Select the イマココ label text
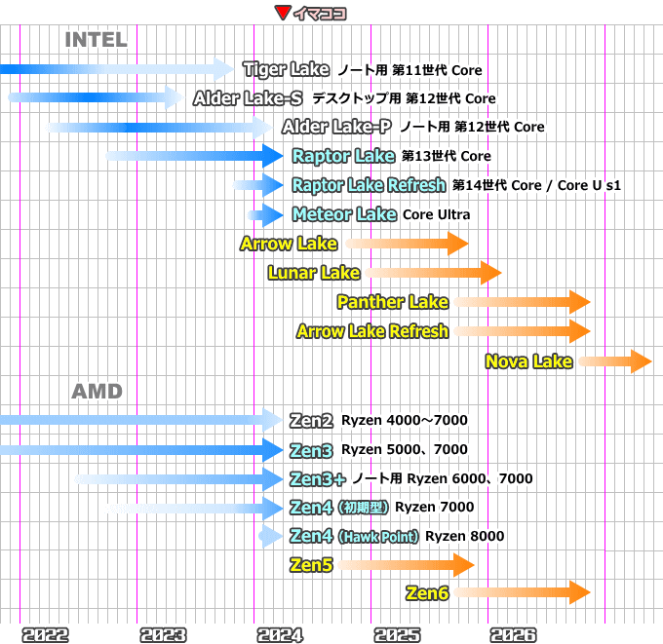The width and height of the screenshot is (663, 644). pos(320,14)
